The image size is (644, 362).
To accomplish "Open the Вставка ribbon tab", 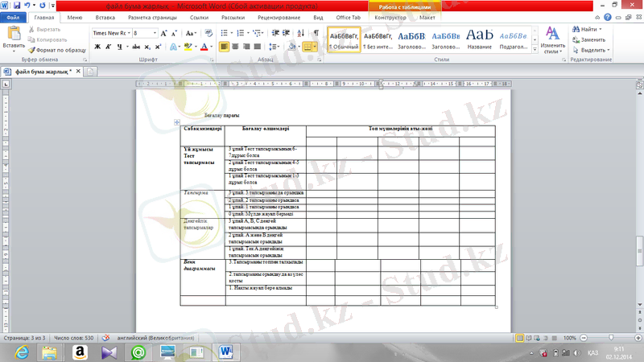I will [x=105, y=16].
